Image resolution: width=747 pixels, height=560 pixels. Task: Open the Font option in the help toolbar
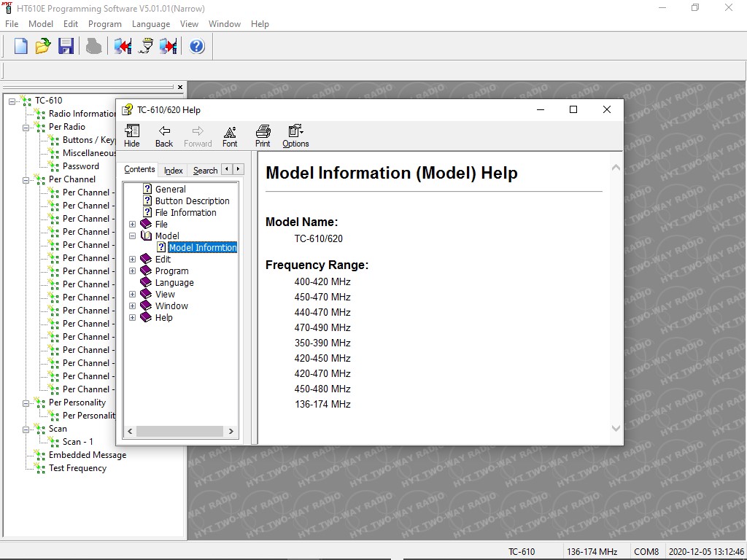click(230, 136)
